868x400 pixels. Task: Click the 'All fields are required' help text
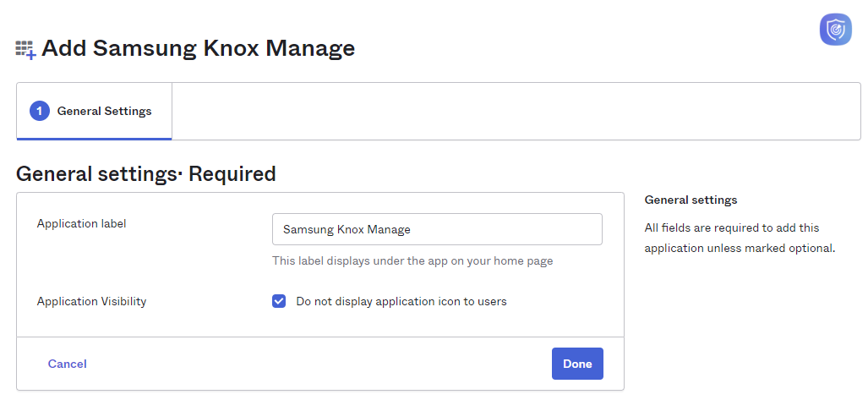[x=740, y=238]
